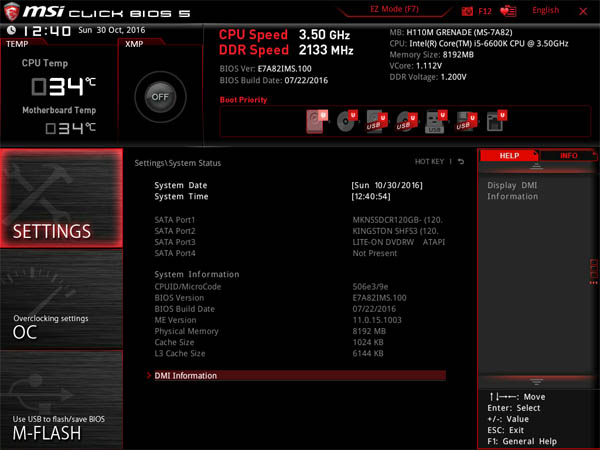Click the SATA Port3 row

point(300,242)
